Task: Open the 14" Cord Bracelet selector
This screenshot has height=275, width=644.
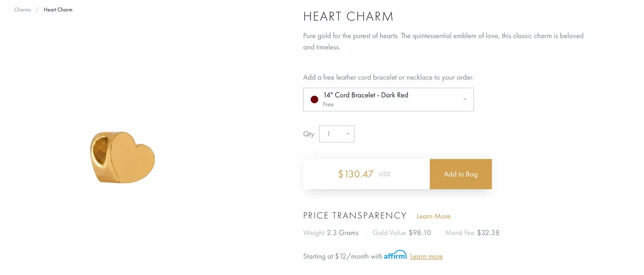Action: (388, 99)
